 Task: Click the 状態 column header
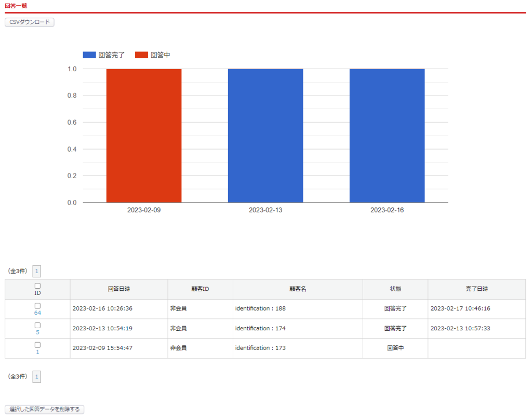395,289
